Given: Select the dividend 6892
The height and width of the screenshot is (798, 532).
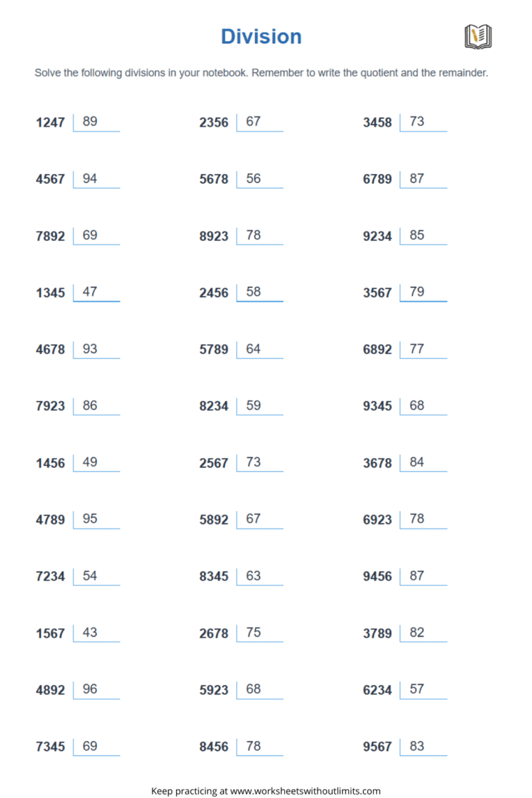Looking at the screenshot, I should [x=377, y=350].
